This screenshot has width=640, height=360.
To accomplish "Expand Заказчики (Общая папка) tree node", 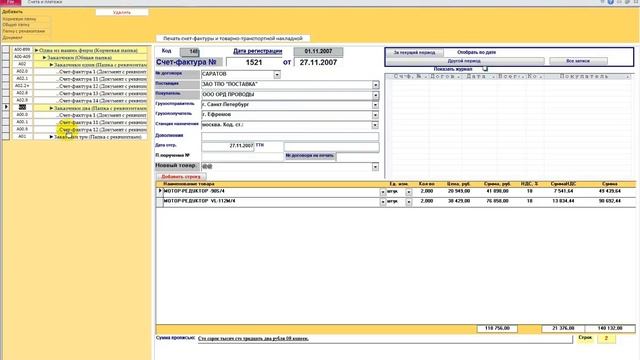I will 44,58.
